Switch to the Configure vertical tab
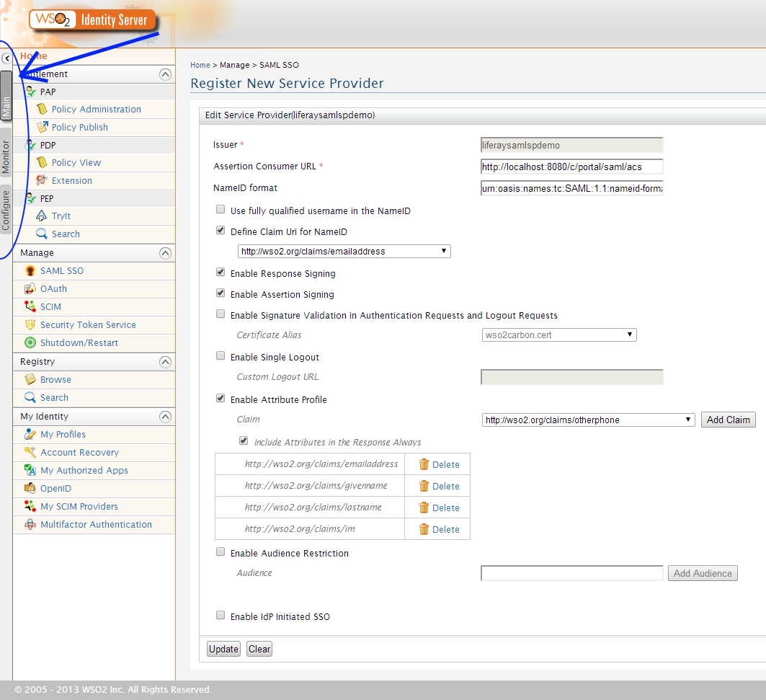Viewport: 766px width, 700px height. (6, 211)
